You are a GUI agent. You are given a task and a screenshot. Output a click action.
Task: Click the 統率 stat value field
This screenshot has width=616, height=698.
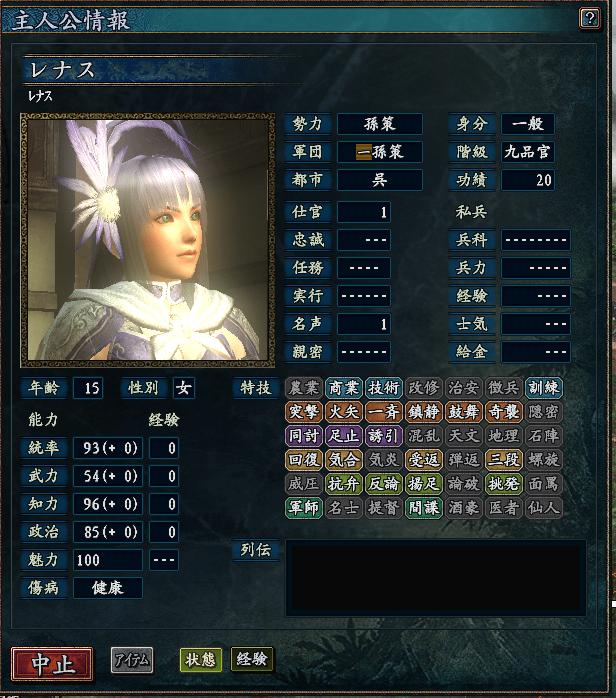[108, 448]
